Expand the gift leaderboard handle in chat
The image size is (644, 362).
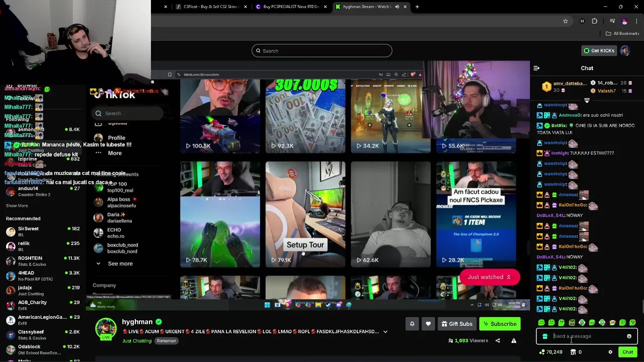(587, 101)
